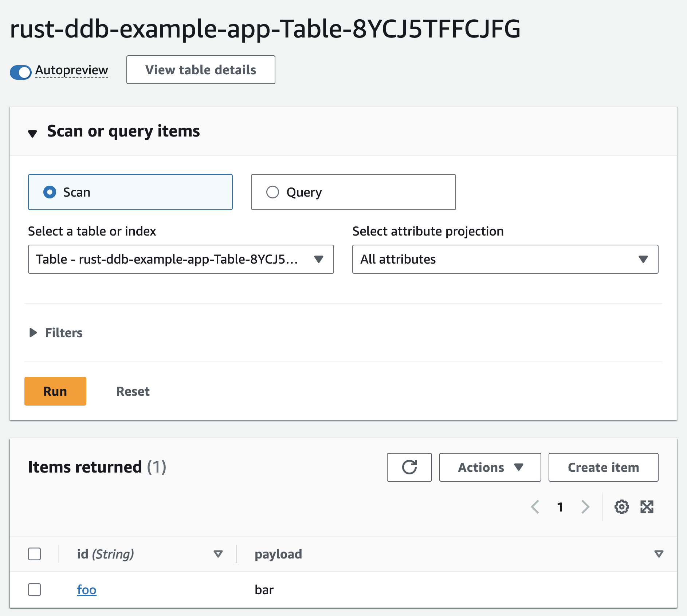Create a new item
This screenshot has width=687, height=616.
[603, 467]
